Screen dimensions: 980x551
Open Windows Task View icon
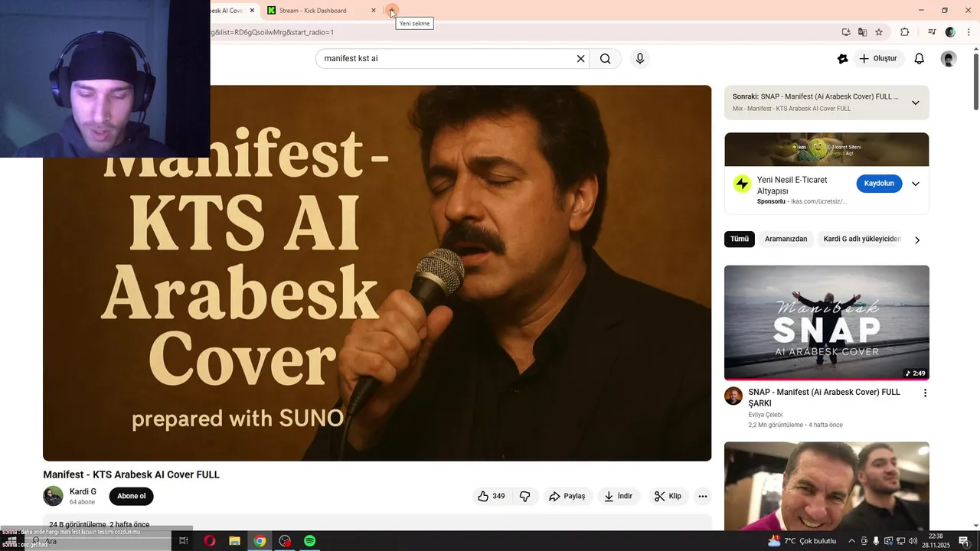click(183, 541)
